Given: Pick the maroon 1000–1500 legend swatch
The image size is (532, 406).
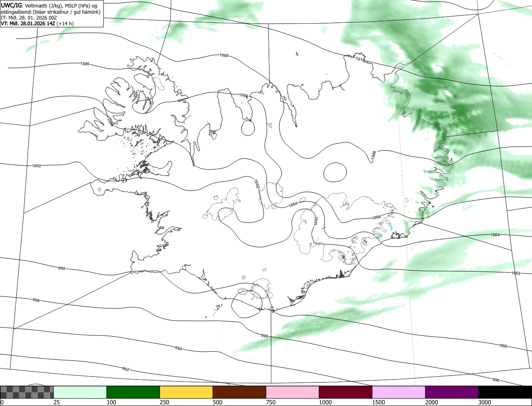Looking at the screenshot, I should coord(346,392).
